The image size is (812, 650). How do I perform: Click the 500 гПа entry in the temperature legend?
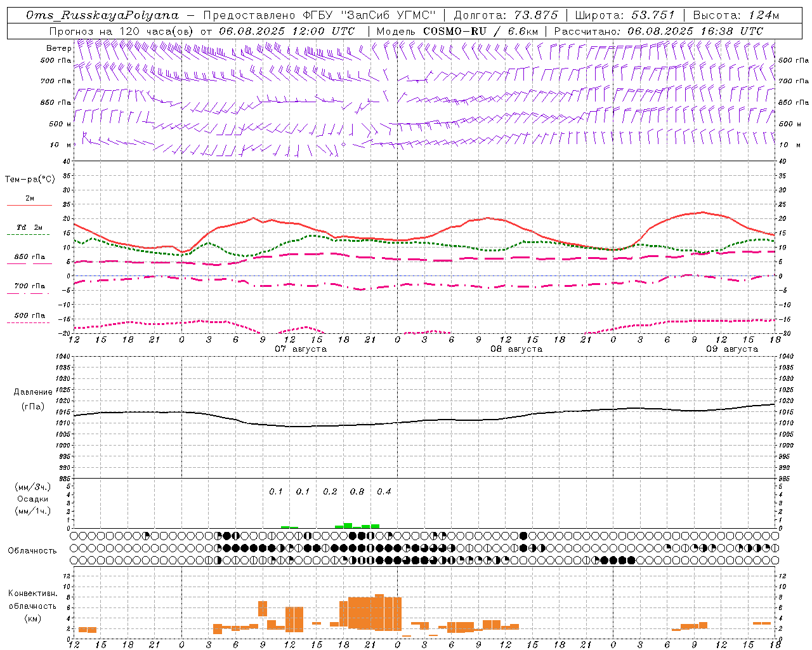pos(29,315)
